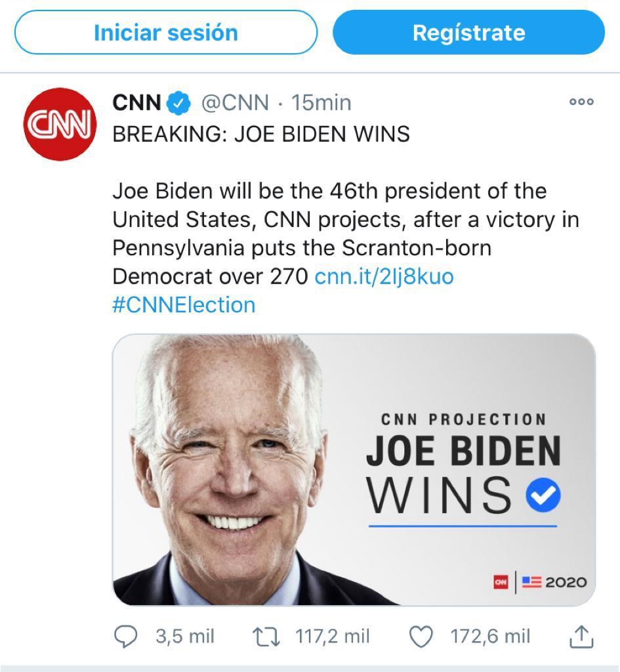
Task: Open the CNN profile avatar
Action: point(60,125)
